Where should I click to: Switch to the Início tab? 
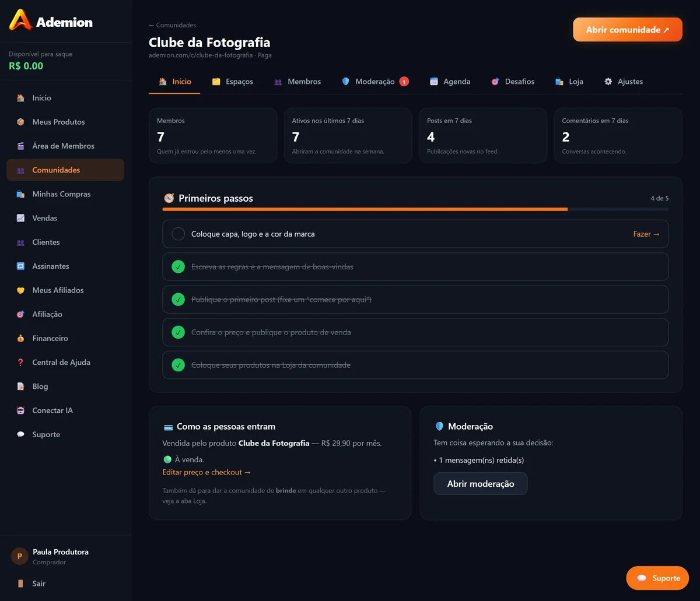tap(174, 82)
